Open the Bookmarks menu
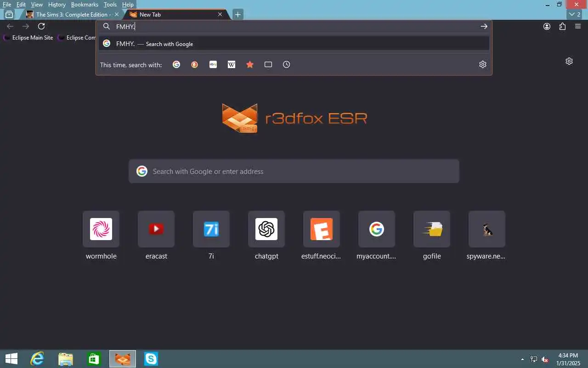The image size is (588, 368). tap(85, 4)
